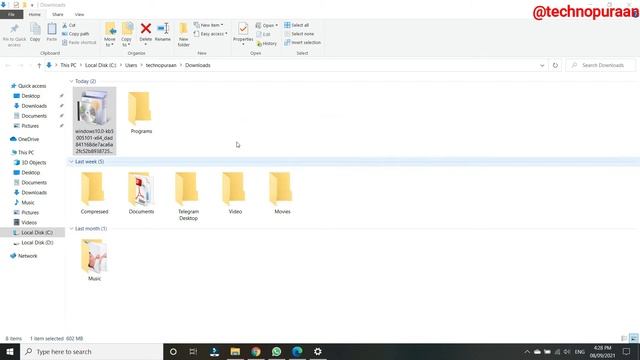Open OneDrive in navigation pane
640x360 pixels.
(x=28, y=139)
